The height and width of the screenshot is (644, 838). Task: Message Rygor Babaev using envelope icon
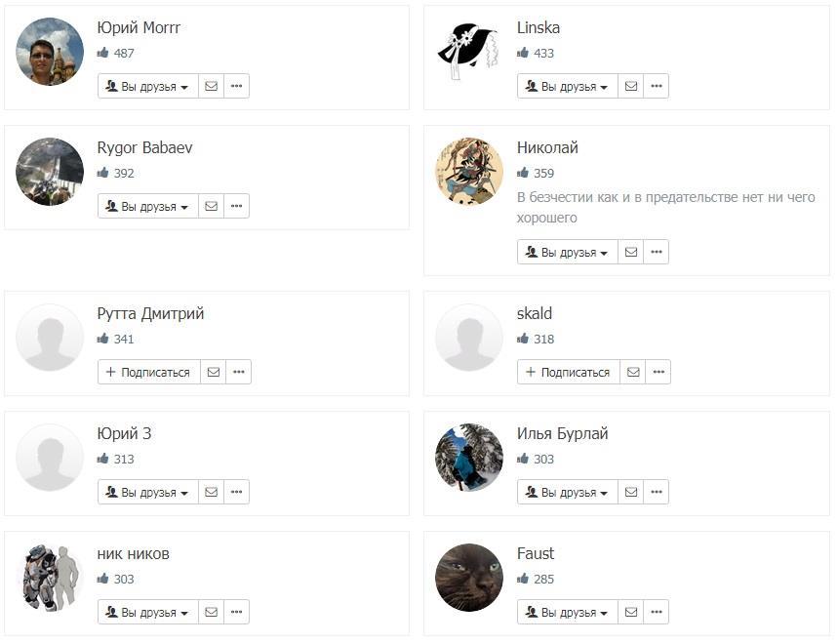pos(211,206)
